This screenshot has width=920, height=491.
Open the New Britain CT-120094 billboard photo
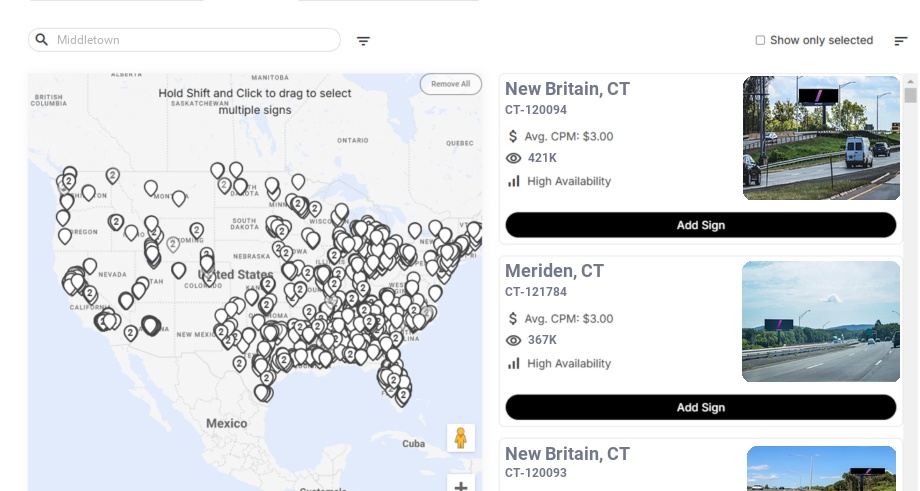coord(821,138)
